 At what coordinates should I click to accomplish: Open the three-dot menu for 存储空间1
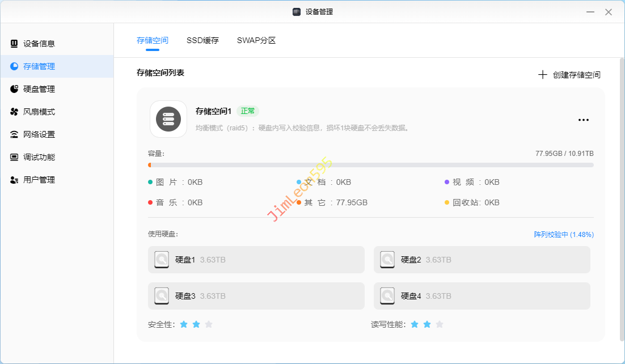click(x=583, y=120)
